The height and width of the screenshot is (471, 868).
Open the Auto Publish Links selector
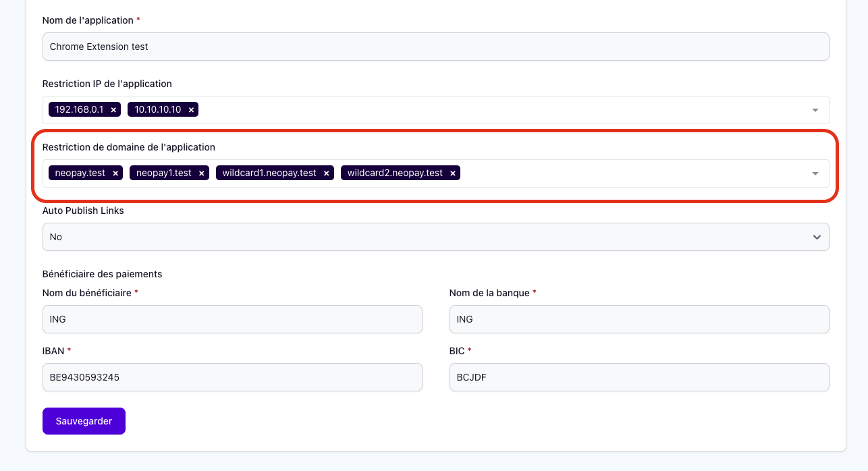point(435,237)
